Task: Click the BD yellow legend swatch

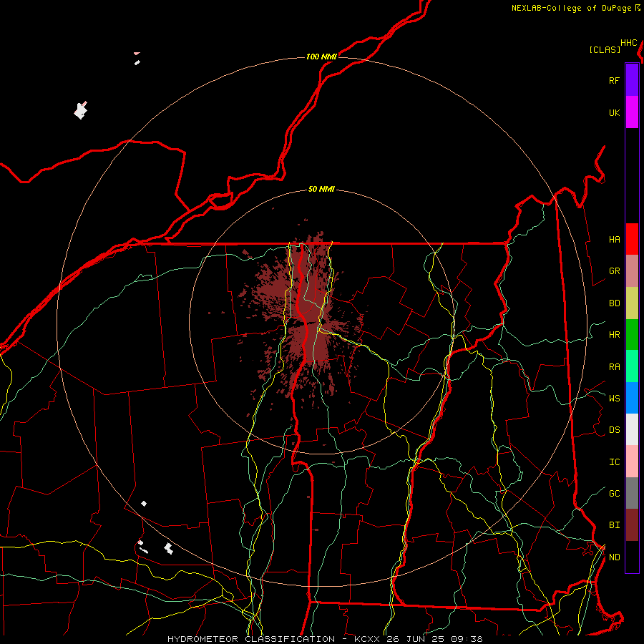Action: click(x=632, y=303)
